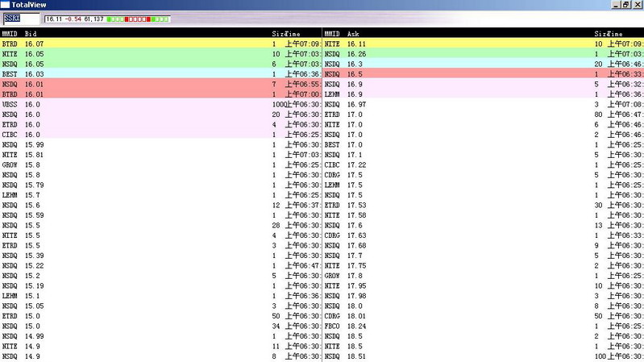Select the CIBC bid row at 16.0
This screenshot has width=644, height=362.
pos(161,135)
